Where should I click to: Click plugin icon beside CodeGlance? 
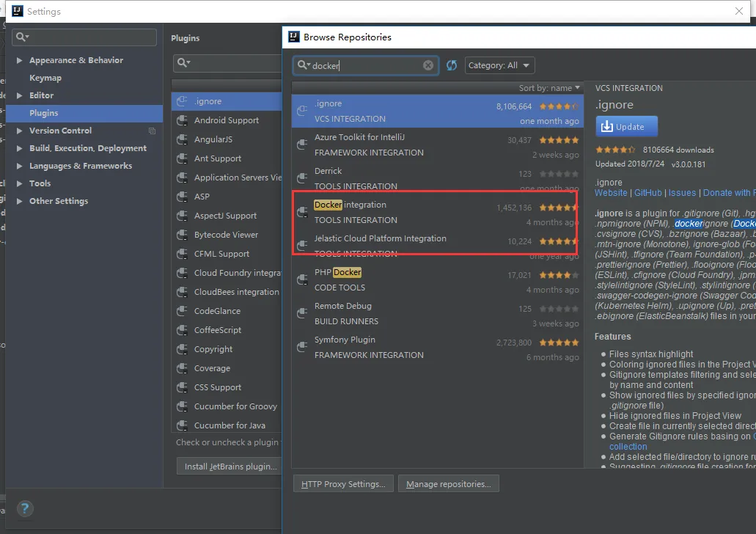pos(183,311)
